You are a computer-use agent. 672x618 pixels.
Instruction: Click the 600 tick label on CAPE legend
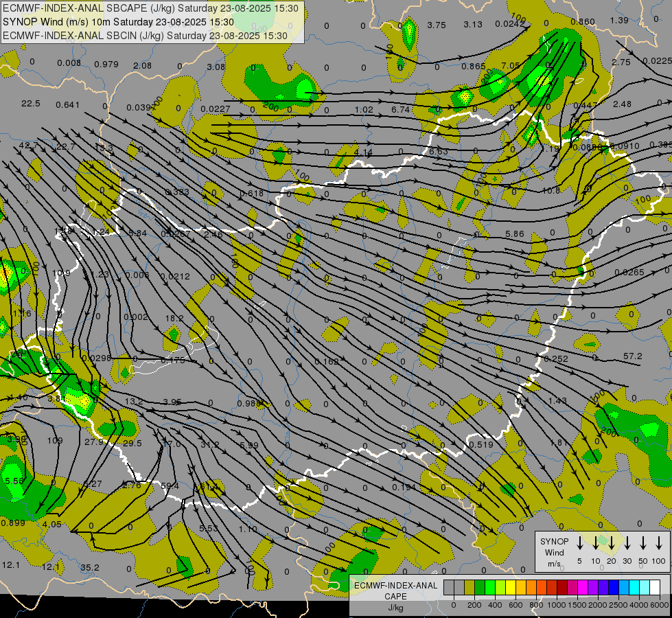pos(515,605)
